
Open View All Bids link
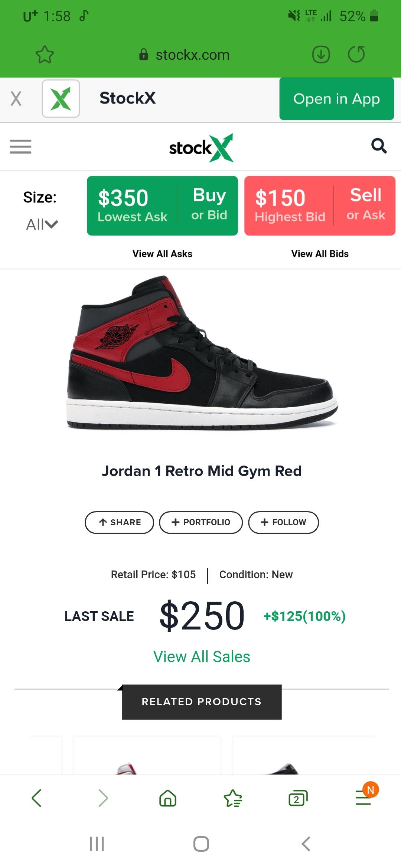[x=320, y=254]
